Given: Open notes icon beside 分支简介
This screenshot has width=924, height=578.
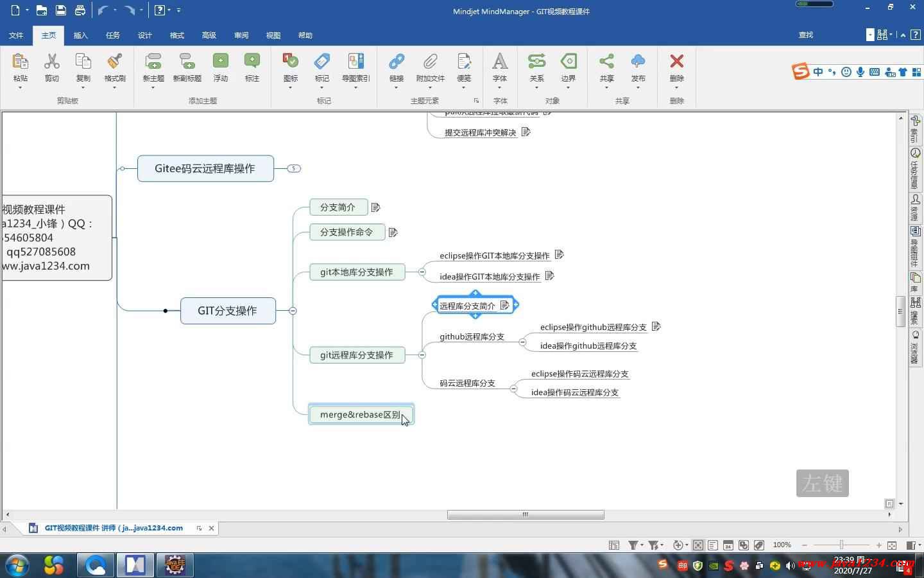Looking at the screenshot, I should pyautogui.click(x=376, y=207).
